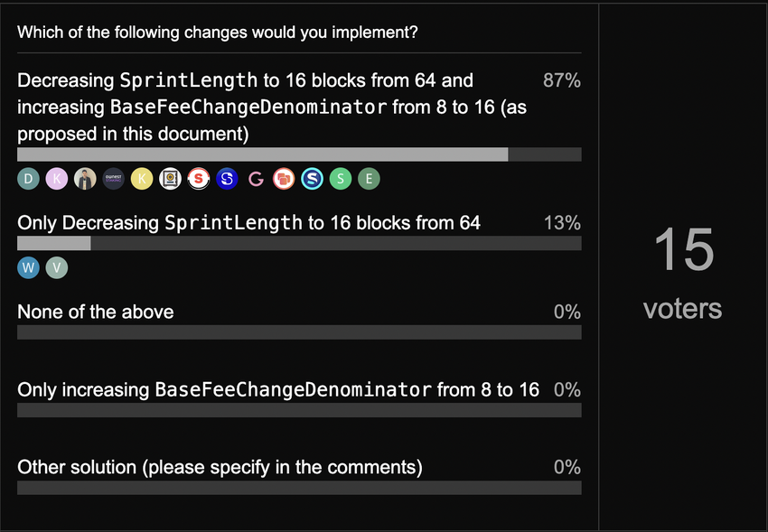Select the bright green 'S' voter avatar

pos(341,179)
